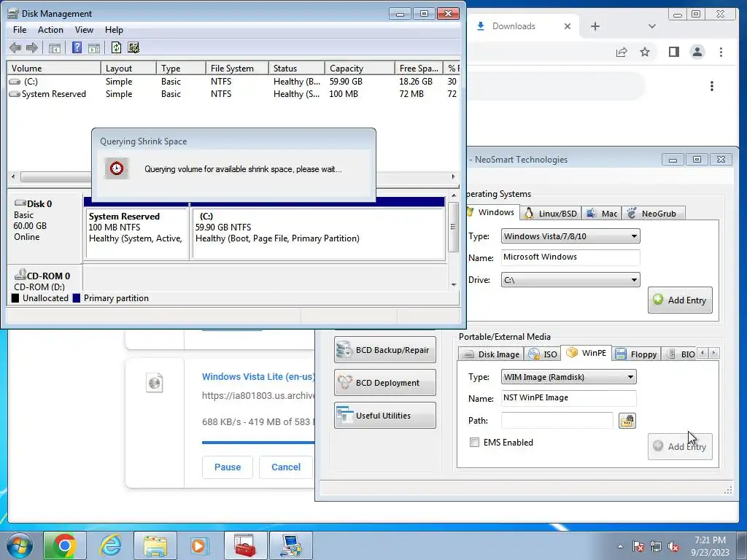Click Action Center flag tray icon

638,546
